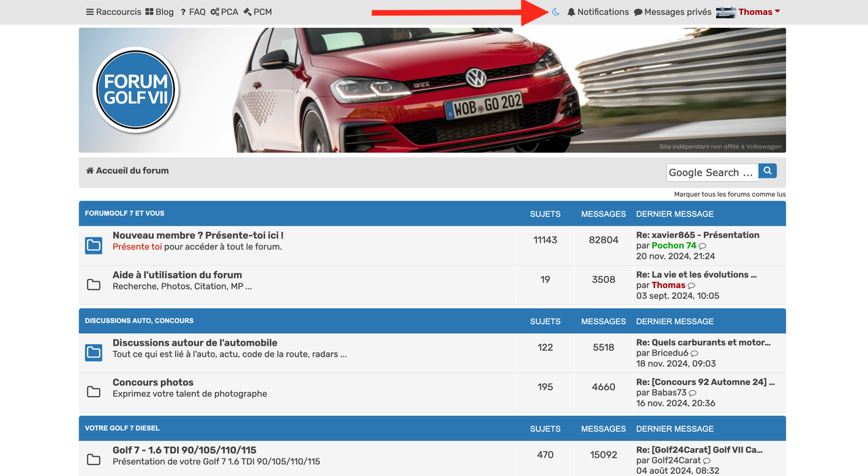
Task: Click message count 15092
Action: (604, 454)
